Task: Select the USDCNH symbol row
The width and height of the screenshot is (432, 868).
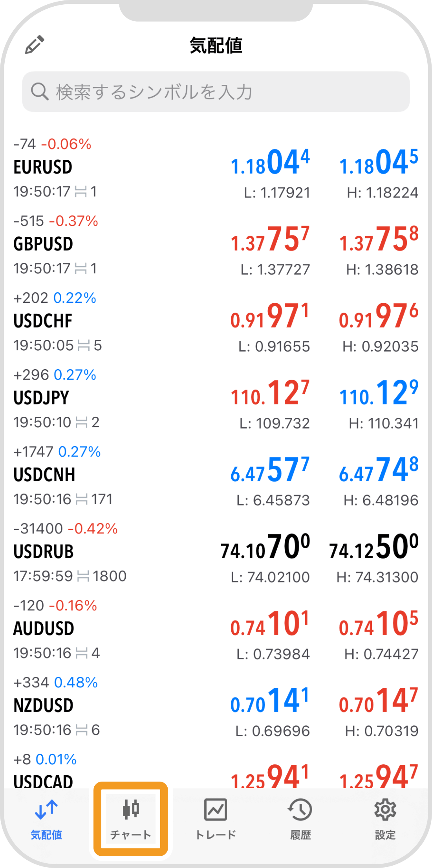Action: (x=216, y=476)
